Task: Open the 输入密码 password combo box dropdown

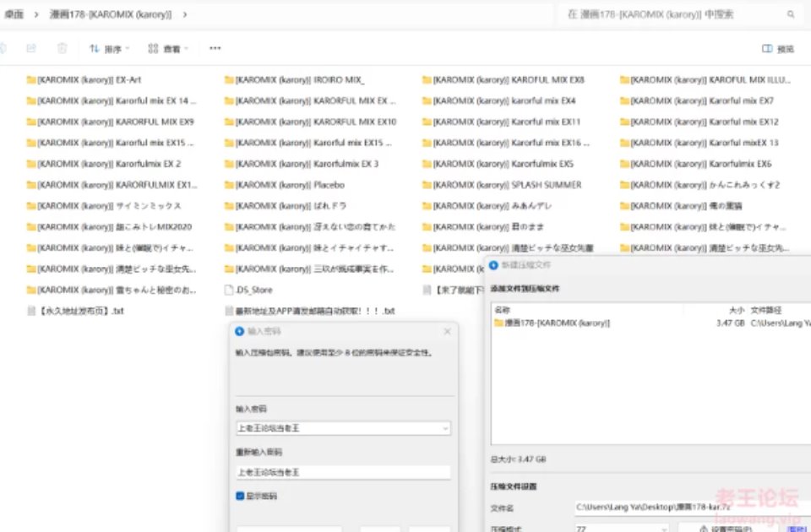Action: point(445,428)
